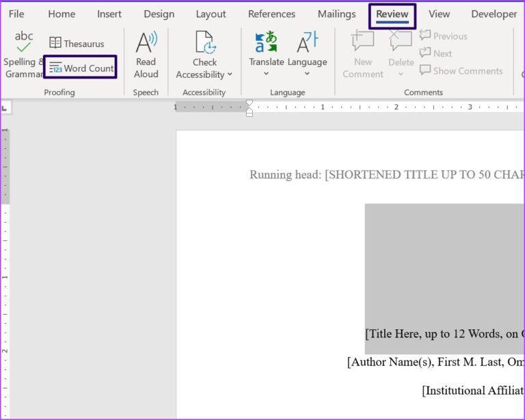
Task: Switch to the Home tab
Action: click(62, 14)
